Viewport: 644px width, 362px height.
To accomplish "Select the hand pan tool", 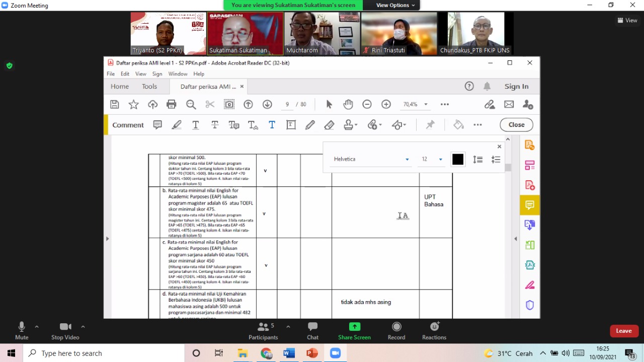I will [x=348, y=104].
